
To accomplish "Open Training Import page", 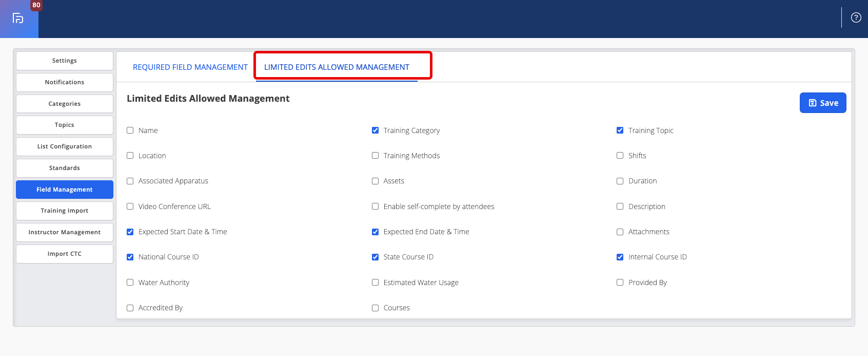I will click(65, 211).
